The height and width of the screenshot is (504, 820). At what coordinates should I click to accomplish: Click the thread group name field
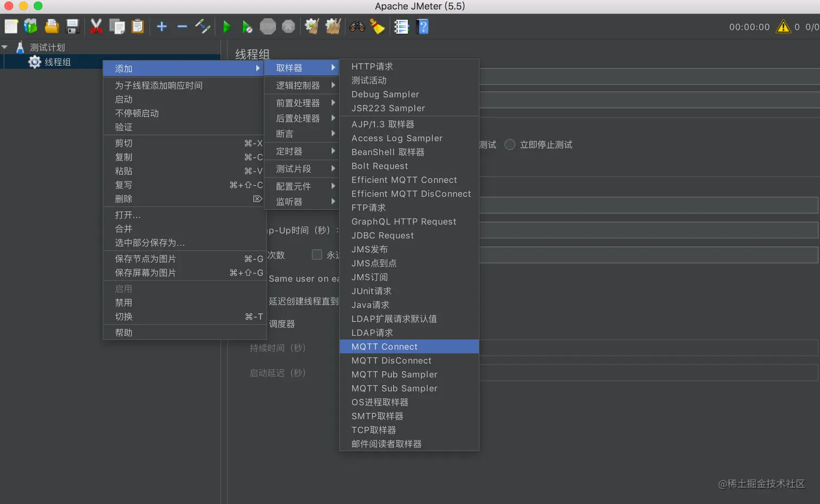(649, 76)
